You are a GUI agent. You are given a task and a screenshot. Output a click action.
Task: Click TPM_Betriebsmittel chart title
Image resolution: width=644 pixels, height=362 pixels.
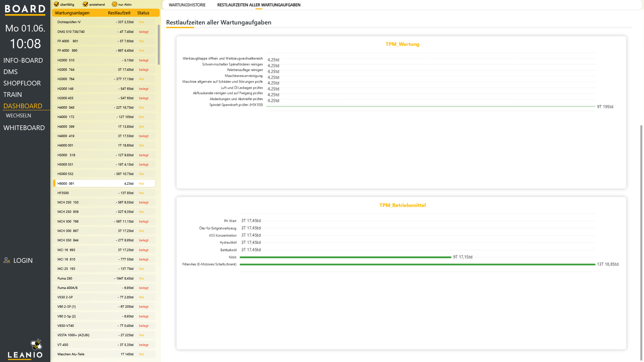[x=402, y=205]
